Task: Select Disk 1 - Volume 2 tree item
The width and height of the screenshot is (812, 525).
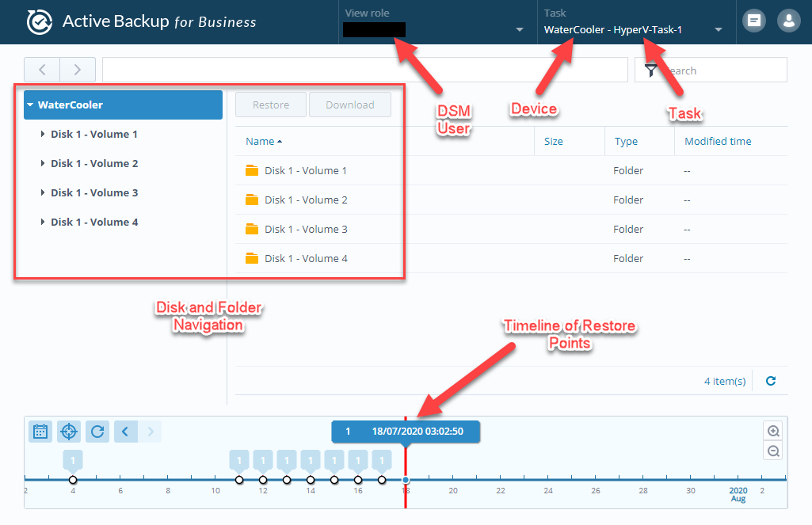Action: [94, 163]
